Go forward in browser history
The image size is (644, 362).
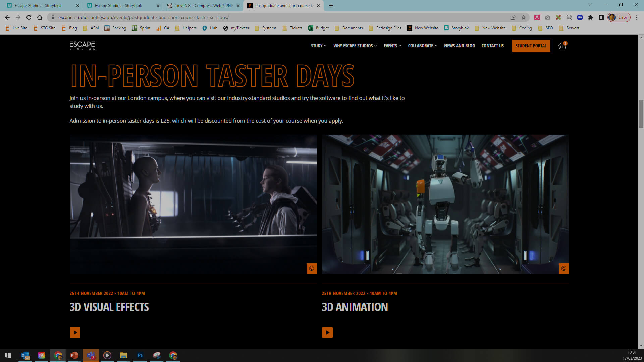[x=18, y=17]
